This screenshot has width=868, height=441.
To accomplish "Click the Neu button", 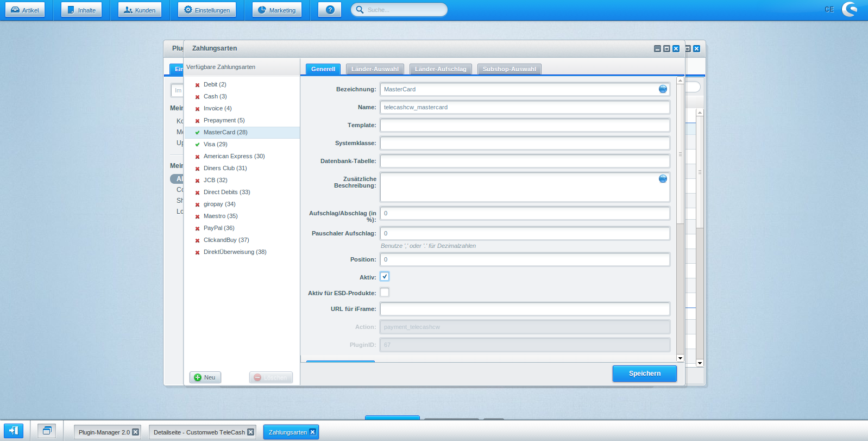I will 205,377.
